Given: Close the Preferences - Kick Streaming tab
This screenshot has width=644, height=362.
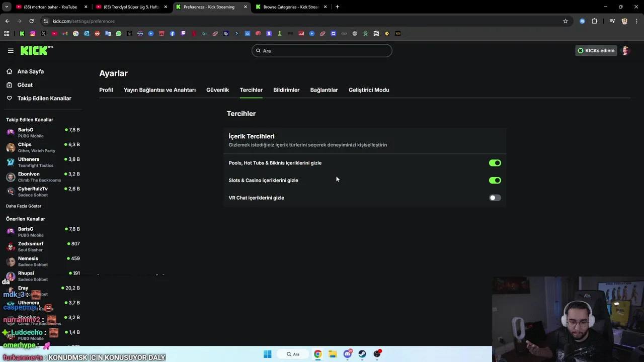Looking at the screenshot, I should (x=245, y=7).
